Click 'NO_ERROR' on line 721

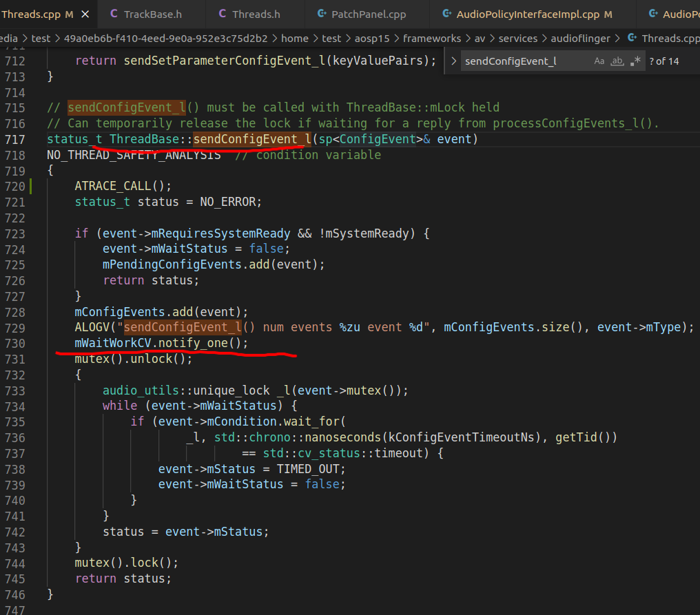pos(227,202)
